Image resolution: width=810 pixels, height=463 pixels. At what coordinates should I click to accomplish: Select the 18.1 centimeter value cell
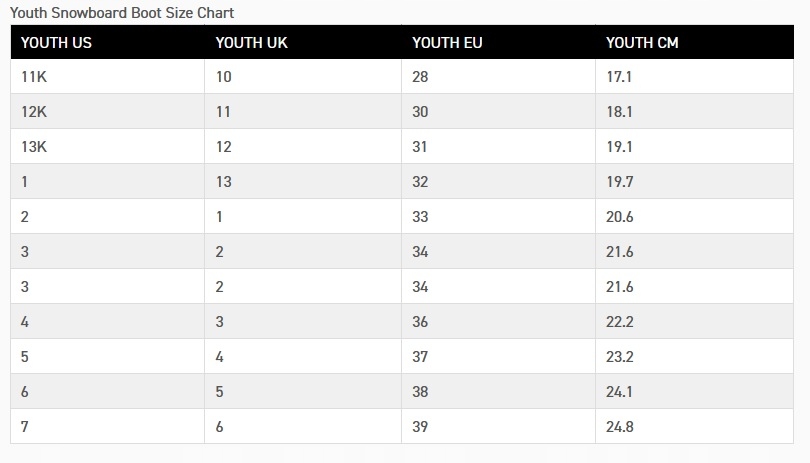tap(619, 112)
